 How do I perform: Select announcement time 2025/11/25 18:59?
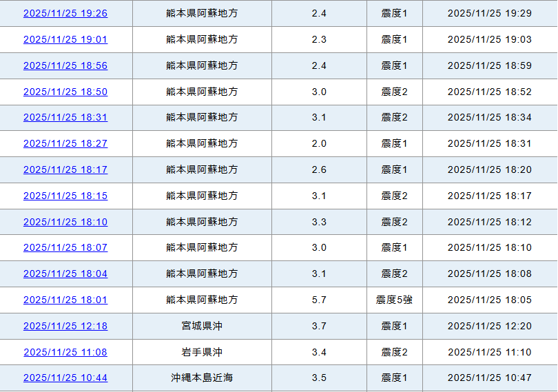[490, 65]
